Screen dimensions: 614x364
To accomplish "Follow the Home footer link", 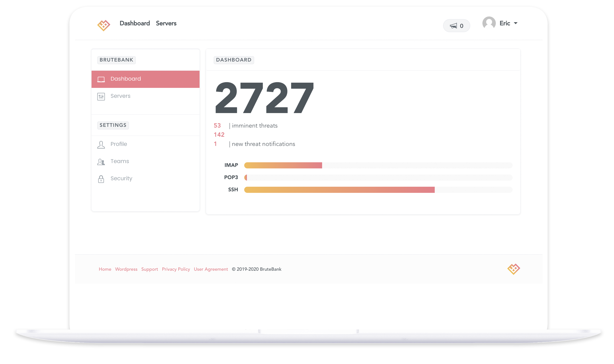I will 105,269.
